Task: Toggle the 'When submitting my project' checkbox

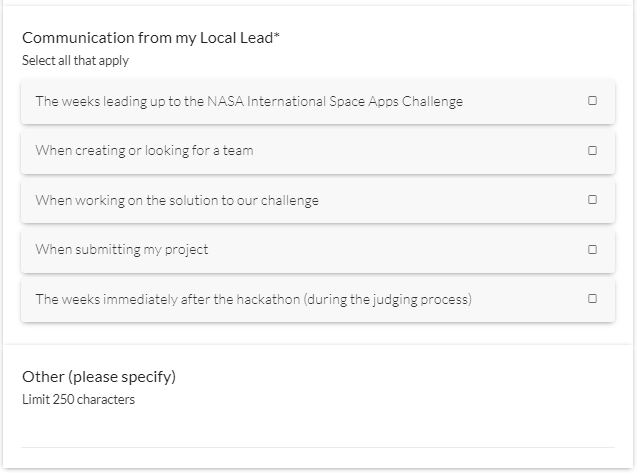Action: click(x=592, y=250)
